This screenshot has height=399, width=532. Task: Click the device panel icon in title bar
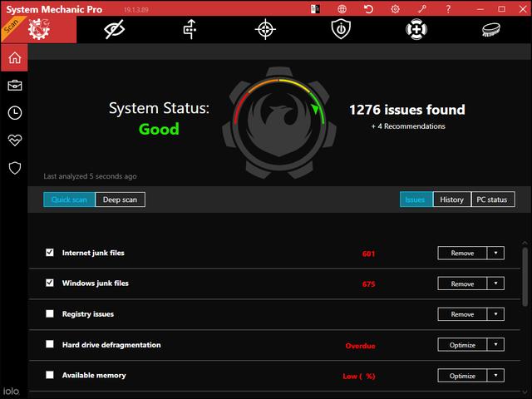pos(315,9)
